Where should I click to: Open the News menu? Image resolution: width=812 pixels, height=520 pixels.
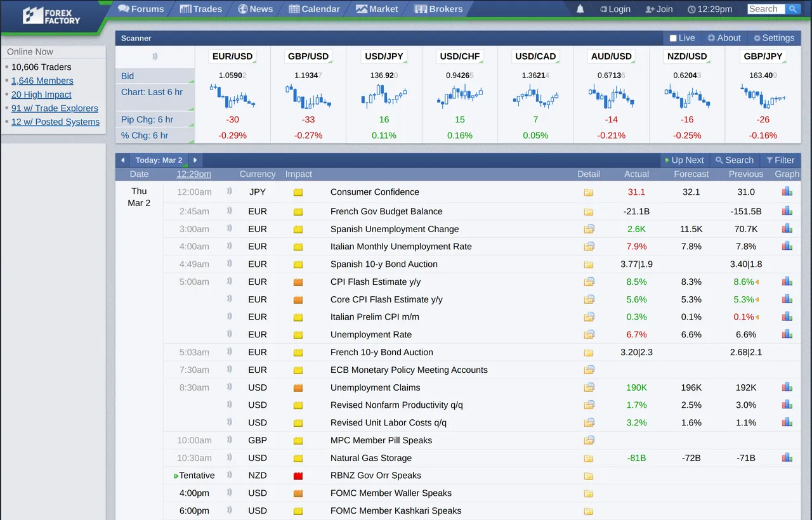255,9
